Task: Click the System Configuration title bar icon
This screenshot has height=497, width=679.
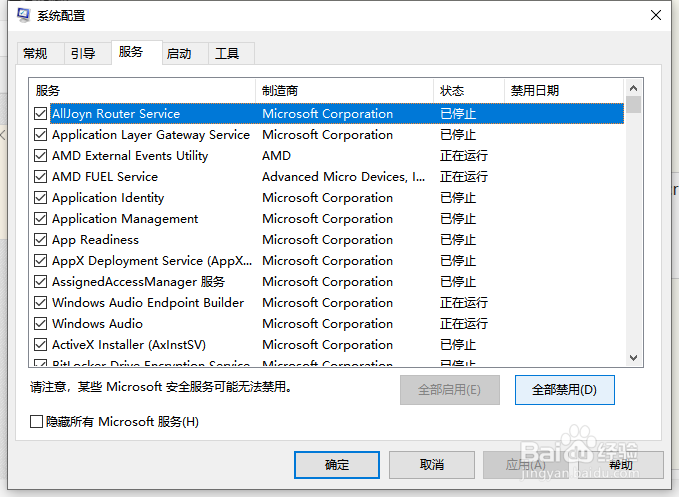Action: click(23, 15)
